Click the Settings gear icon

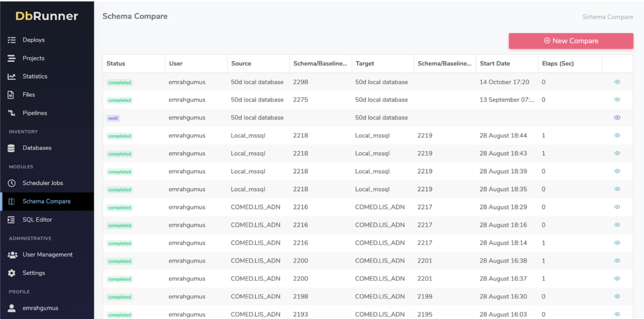pos(12,273)
